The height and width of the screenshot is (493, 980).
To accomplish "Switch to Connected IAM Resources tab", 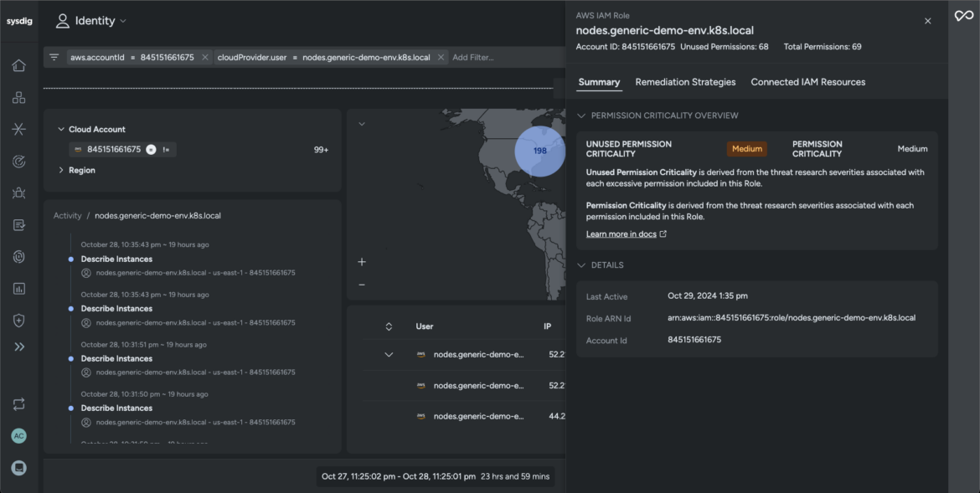I will tap(807, 82).
